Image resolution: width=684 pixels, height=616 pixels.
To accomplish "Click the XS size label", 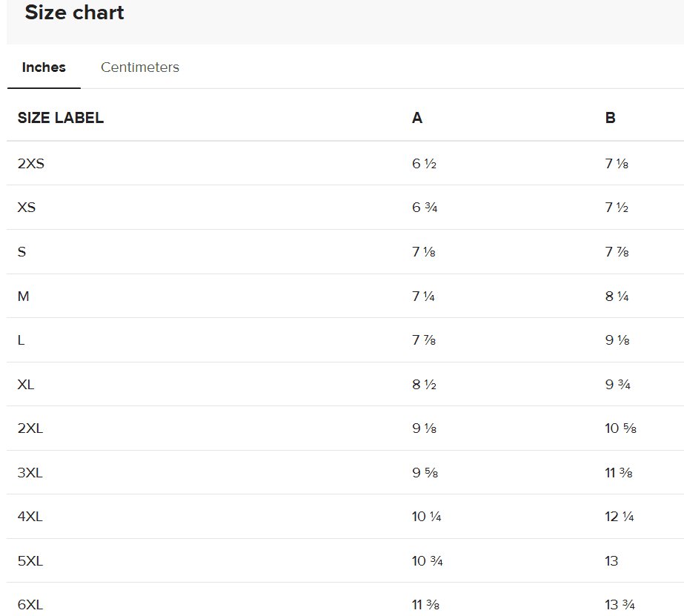I will [x=27, y=208].
